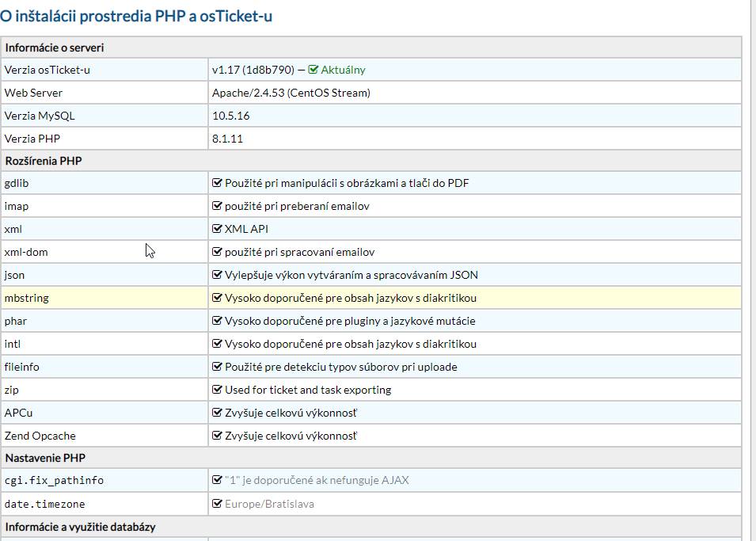
Task: Click the check icon in the imap row
Action: [x=217, y=206]
